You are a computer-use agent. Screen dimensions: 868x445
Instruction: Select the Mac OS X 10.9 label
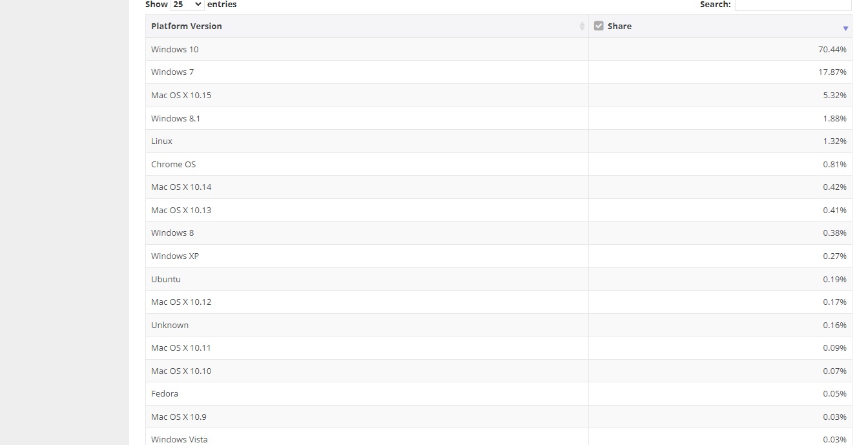179,417
